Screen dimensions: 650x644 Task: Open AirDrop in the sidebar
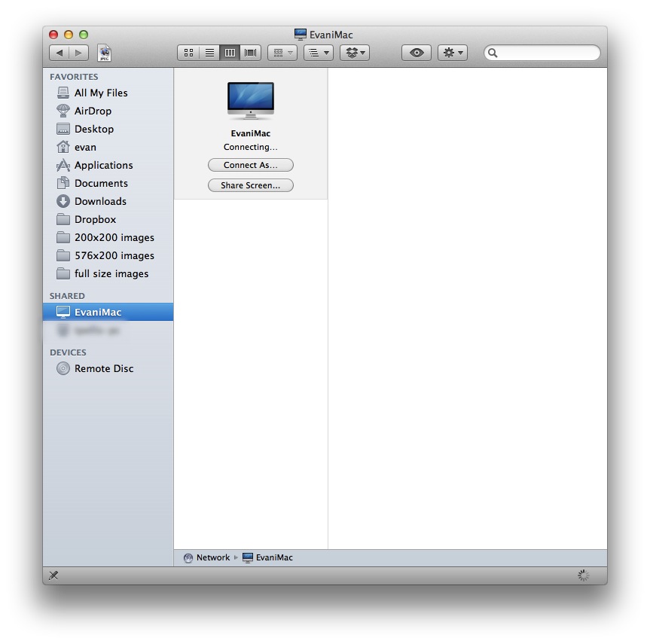93,111
